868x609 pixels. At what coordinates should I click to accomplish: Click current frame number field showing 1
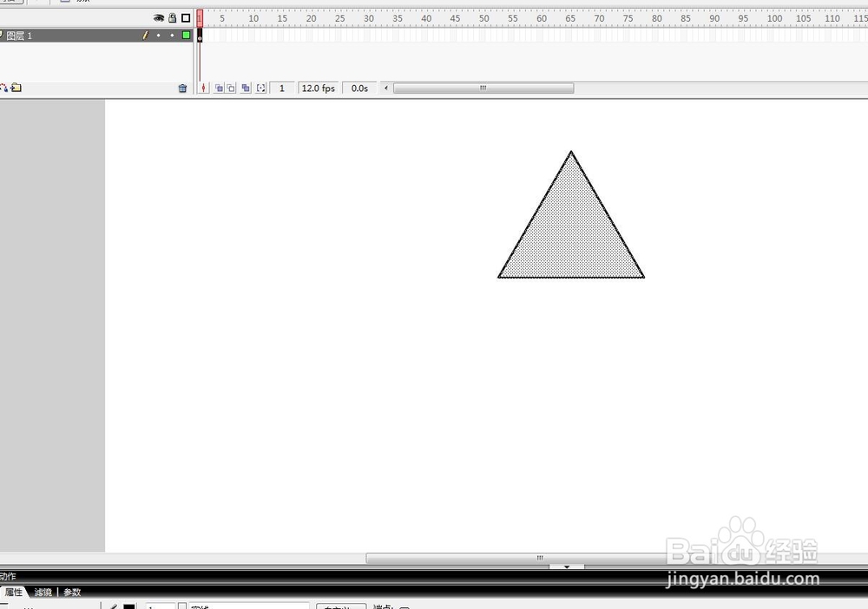tap(282, 88)
